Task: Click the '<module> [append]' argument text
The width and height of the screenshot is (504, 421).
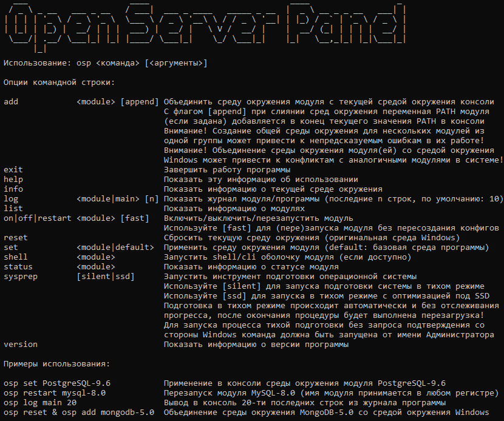Action: coord(118,102)
